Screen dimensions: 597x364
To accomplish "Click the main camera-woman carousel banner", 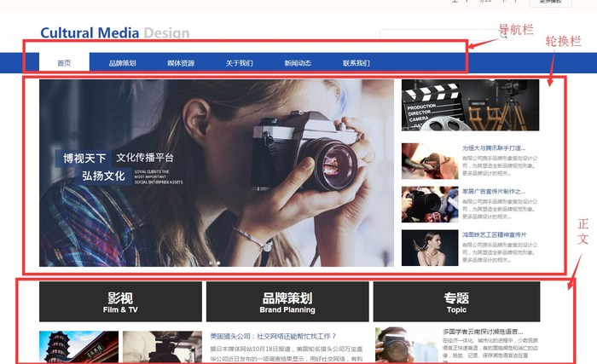I will point(217,173).
